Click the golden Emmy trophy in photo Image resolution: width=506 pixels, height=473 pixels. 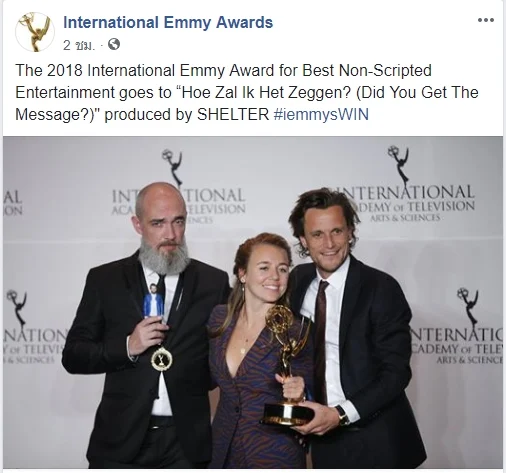[288, 365]
